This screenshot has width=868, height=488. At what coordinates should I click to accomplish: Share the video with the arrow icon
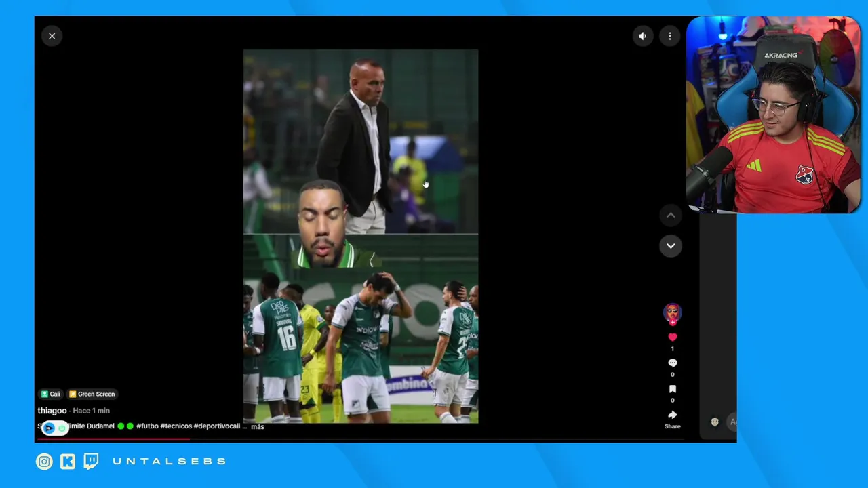click(673, 415)
